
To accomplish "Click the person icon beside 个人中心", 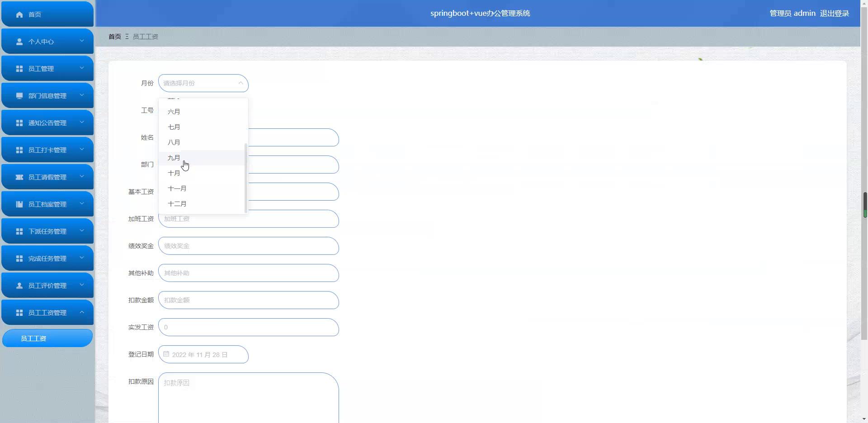I will (x=19, y=42).
